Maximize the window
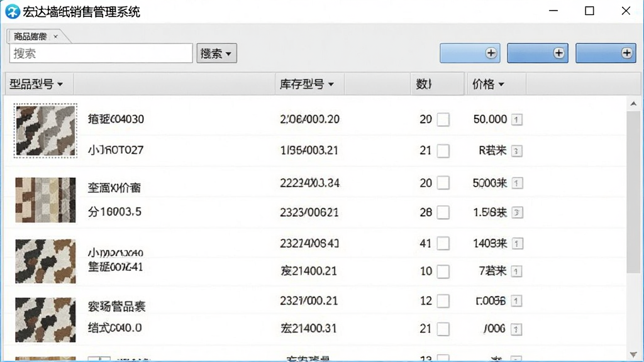 589,11
